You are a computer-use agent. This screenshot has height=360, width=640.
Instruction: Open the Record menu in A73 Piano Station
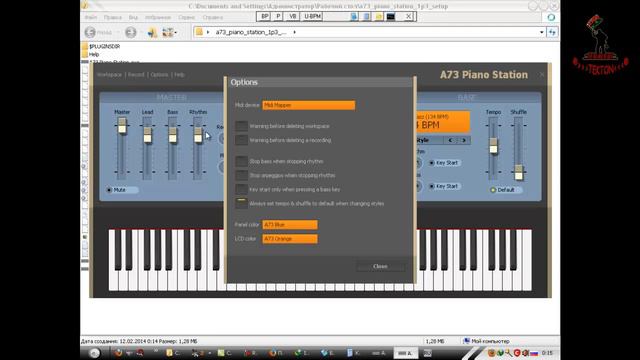pos(136,75)
